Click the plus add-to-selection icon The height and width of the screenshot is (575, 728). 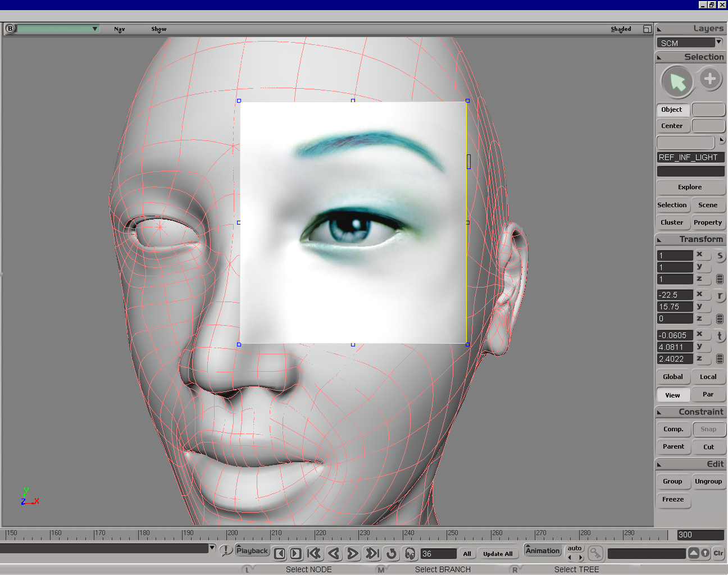tap(710, 79)
